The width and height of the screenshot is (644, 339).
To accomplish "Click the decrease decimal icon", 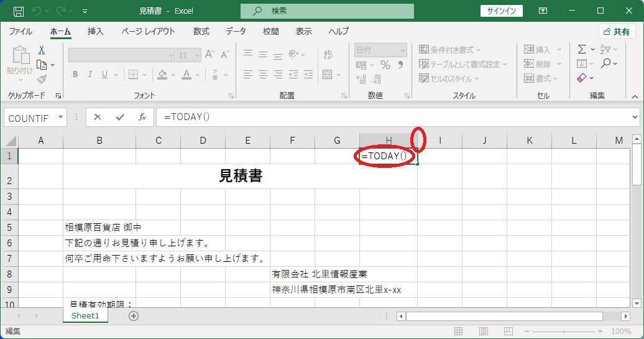I will (376, 79).
